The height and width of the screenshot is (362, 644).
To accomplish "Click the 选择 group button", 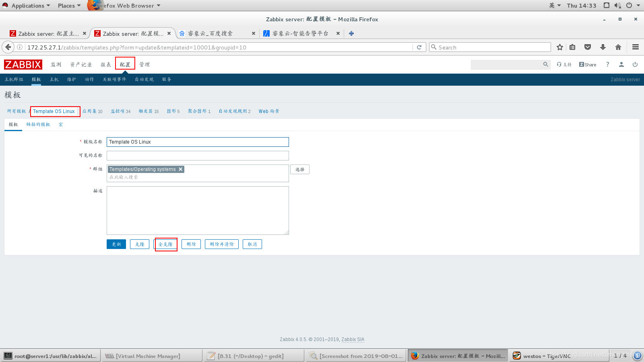I will 300,169.
